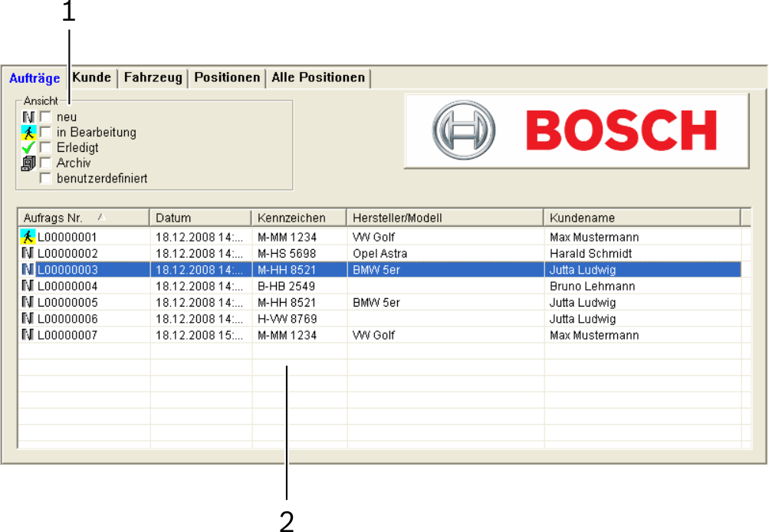This screenshot has width=769, height=532.
Task: Tick the in Bearbeitung checkbox
Action: [45, 132]
